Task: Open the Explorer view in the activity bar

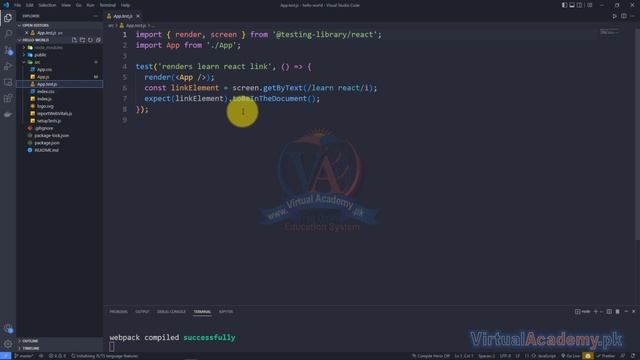Action: (8, 18)
